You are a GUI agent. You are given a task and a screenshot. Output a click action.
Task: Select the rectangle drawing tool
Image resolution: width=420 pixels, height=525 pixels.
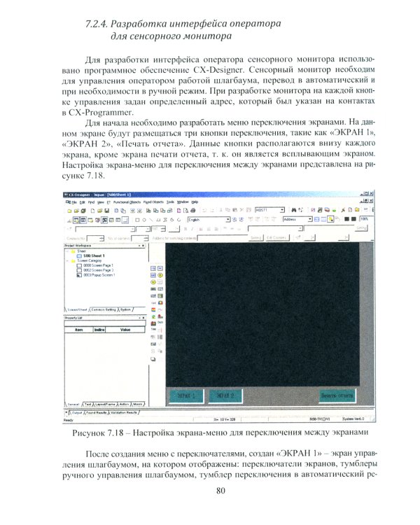click(x=137, y=220)
